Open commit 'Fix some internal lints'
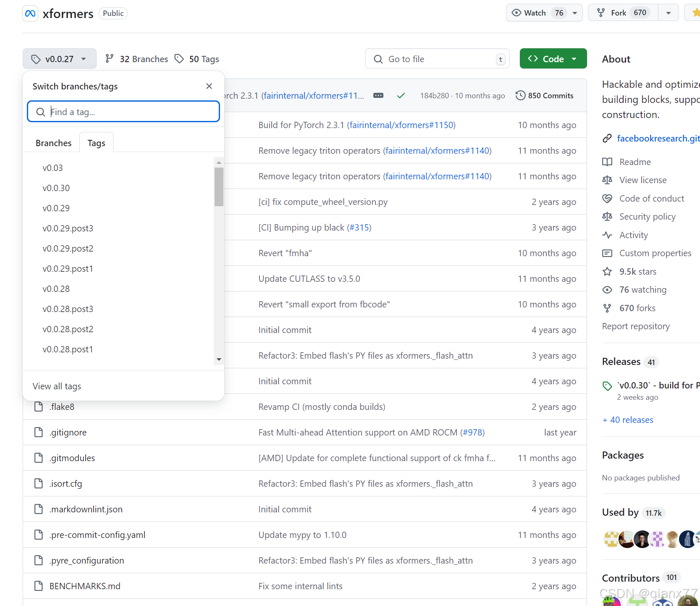The image size is (700, 606). (x=301, y=586)
